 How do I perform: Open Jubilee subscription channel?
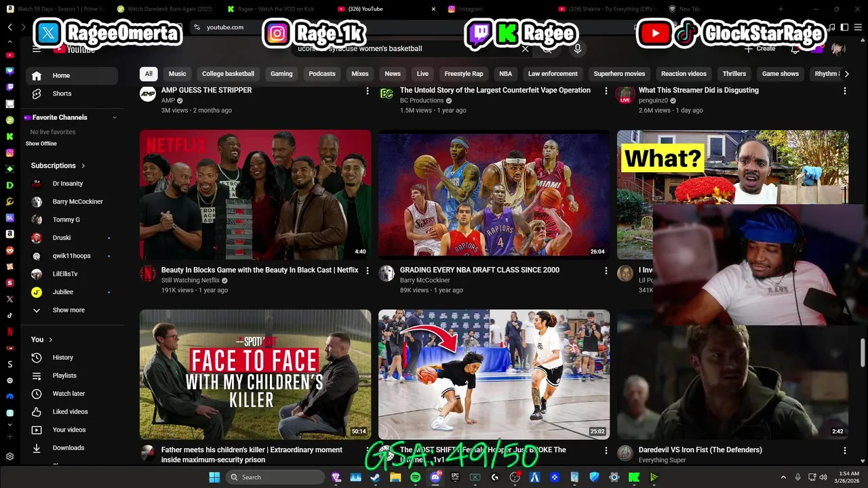72,292
